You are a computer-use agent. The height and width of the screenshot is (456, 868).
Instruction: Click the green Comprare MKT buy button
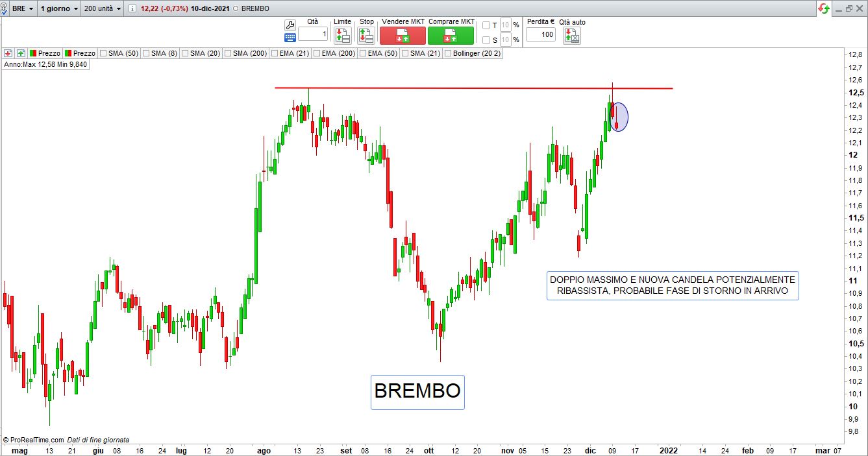click(x=451, y=36)
